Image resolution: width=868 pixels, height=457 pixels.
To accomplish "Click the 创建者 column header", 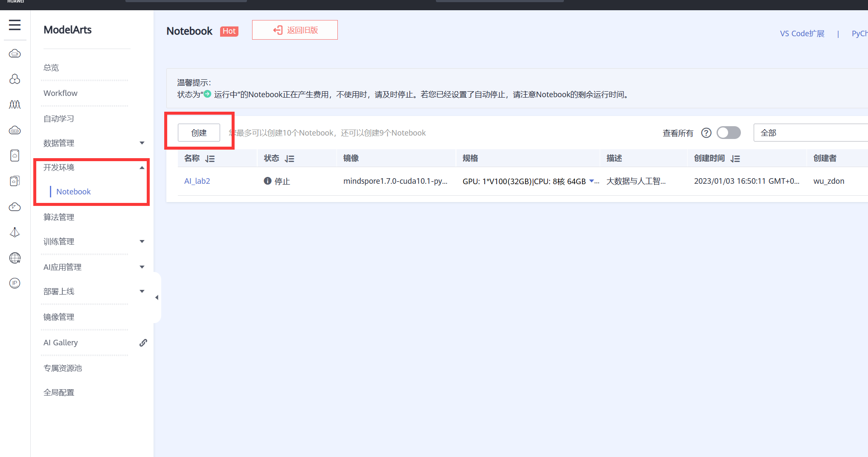I will tap(825, 158).
